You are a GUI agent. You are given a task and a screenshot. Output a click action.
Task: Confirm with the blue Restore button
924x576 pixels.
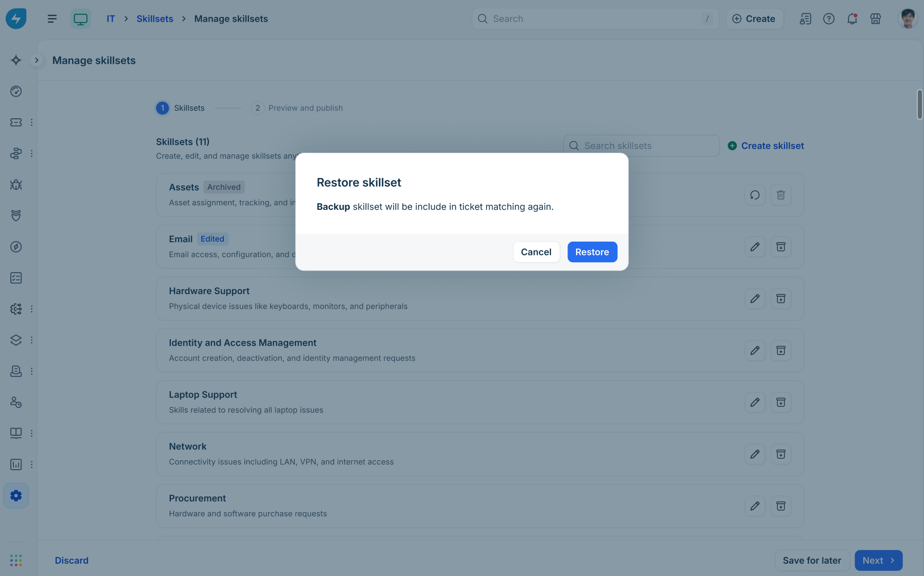tap(592, 252)
